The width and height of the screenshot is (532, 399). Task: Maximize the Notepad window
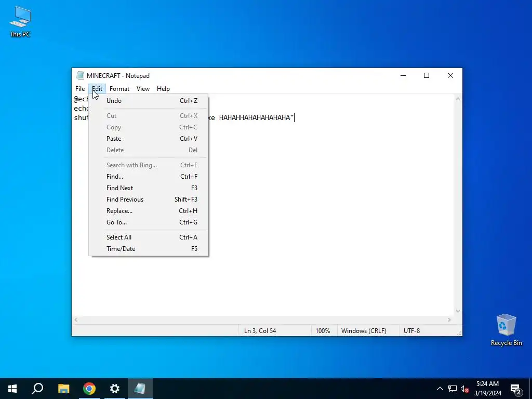[x=427, y=75]
